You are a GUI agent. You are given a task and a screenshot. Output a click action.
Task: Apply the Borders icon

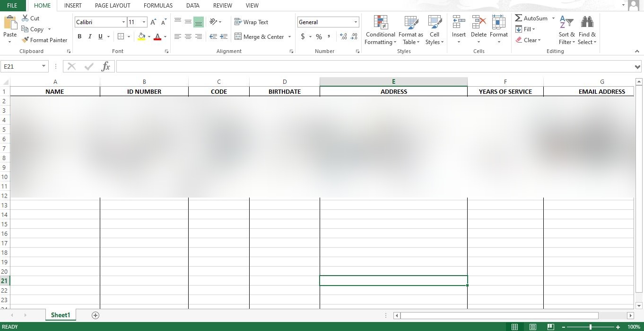point(121,36)
